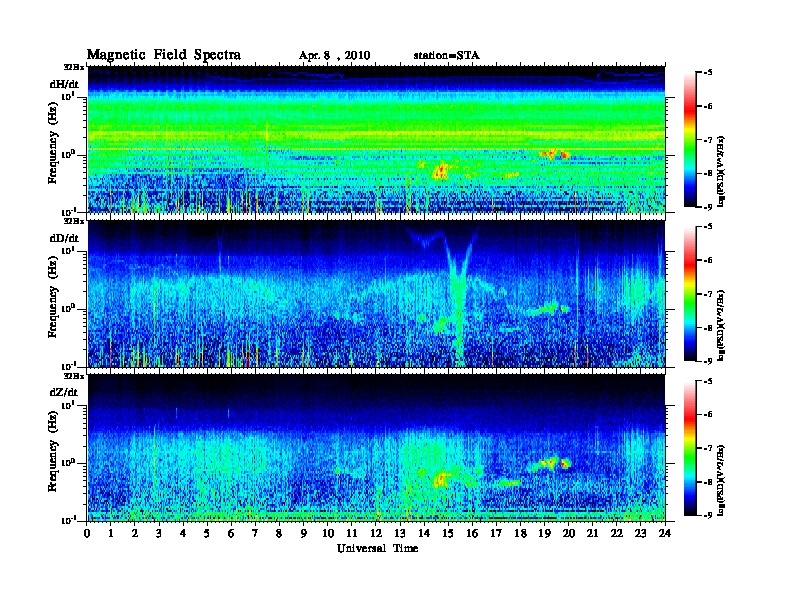Click the hour "21" tick label

coord(593,534)
